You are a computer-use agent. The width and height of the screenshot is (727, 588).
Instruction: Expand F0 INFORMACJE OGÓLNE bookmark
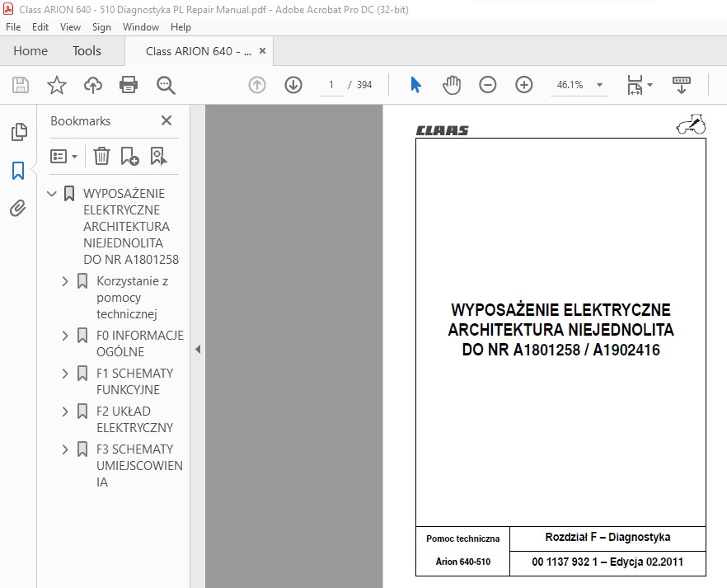pos(65,336)
